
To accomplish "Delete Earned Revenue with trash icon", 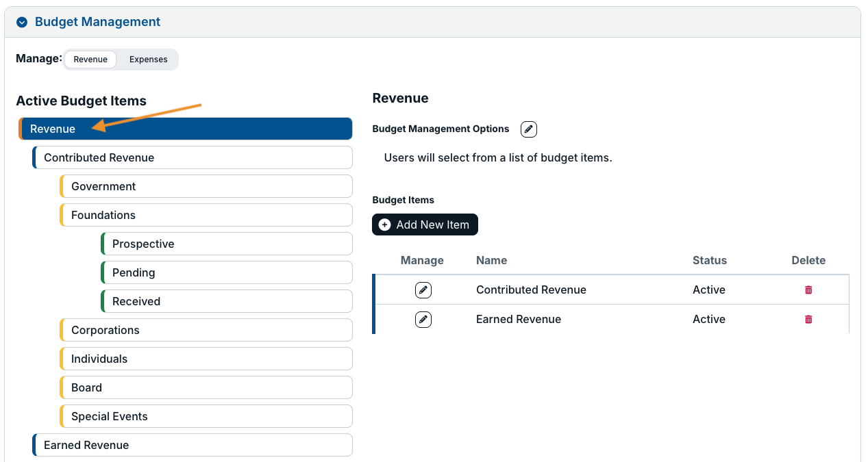I will point(808,320).
